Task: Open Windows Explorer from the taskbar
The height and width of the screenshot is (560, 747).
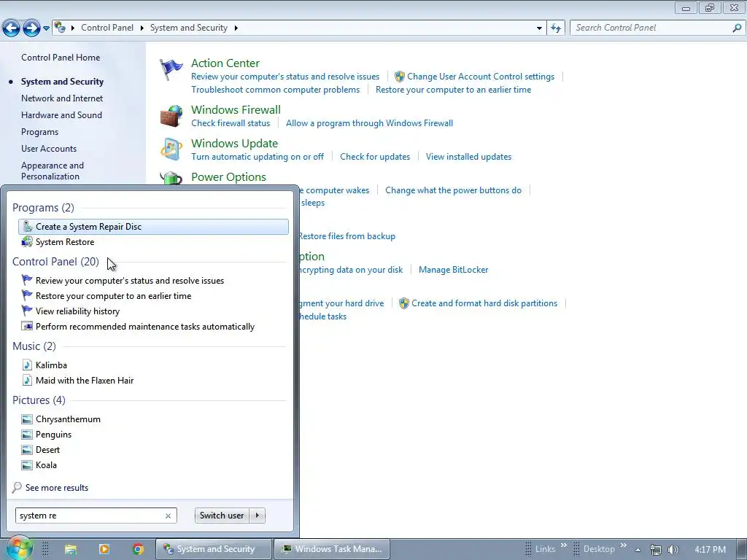Action: pos(71,549)
